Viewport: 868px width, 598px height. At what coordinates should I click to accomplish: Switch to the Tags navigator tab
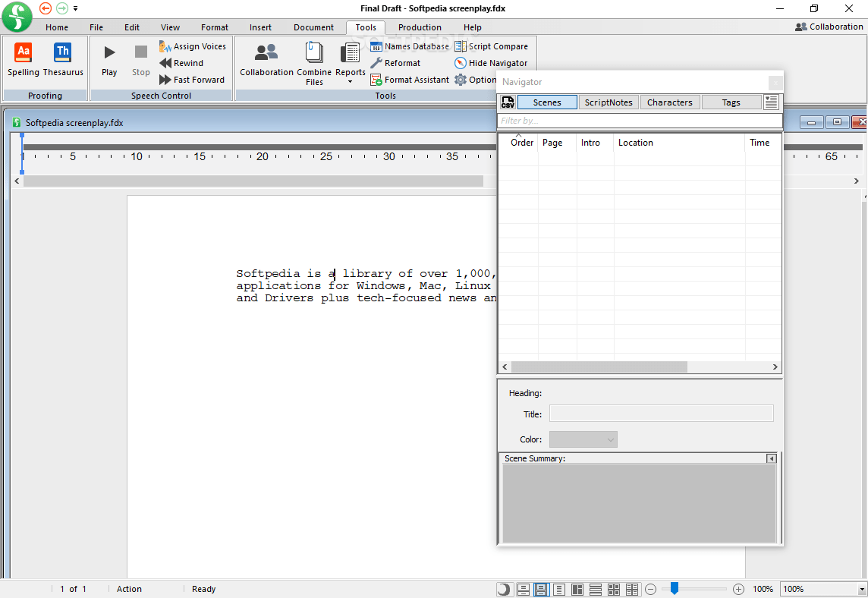[x=731, y=102]
